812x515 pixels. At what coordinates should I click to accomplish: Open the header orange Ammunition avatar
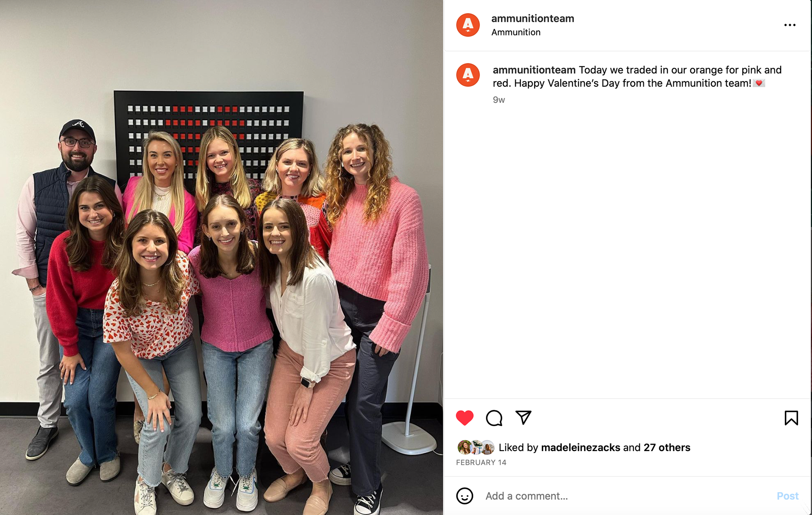coord(468,25)
